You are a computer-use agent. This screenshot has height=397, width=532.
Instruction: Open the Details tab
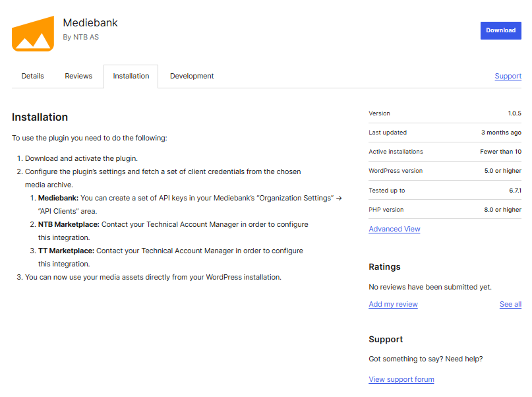[32, 76]
